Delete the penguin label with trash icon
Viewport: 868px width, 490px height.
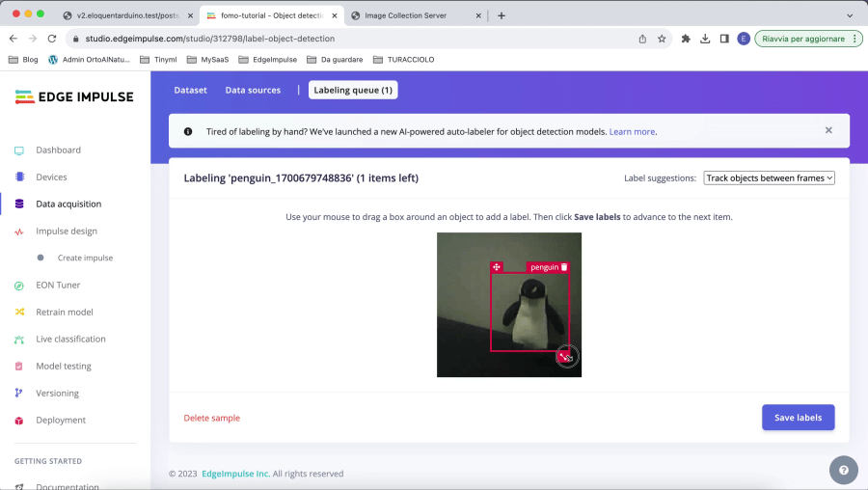coord(564,267)
